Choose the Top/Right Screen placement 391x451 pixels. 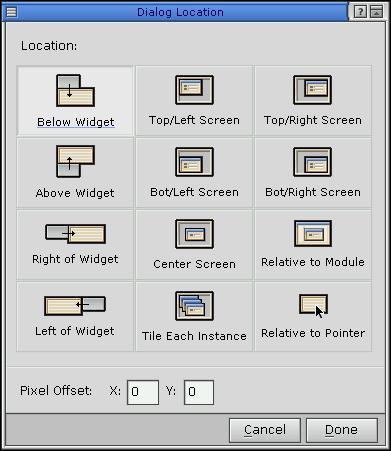click(313, 101)
